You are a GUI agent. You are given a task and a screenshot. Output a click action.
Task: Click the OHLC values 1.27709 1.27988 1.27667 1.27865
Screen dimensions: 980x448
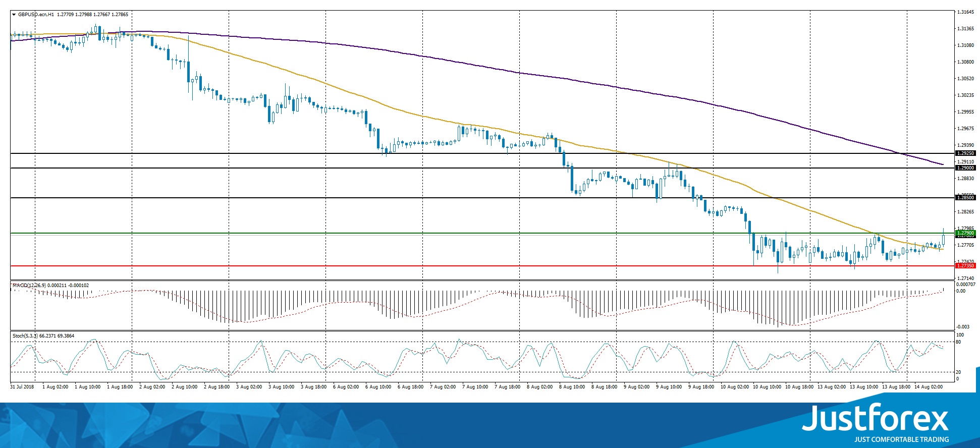[x=93, y=15]
